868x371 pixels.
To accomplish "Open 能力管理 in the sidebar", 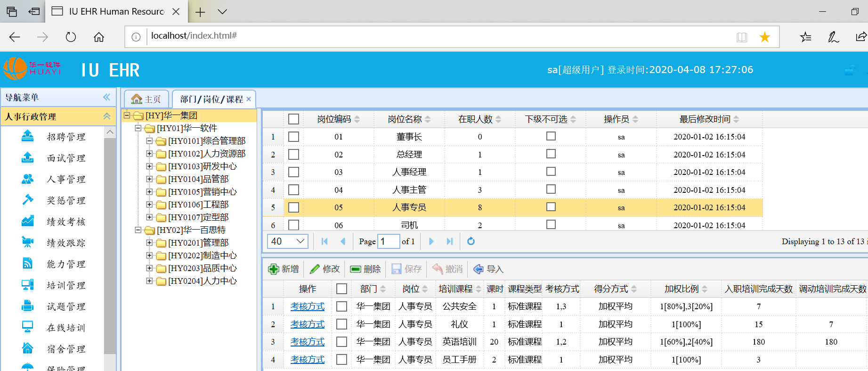I will pyautogui.click(x=66, y=264).
